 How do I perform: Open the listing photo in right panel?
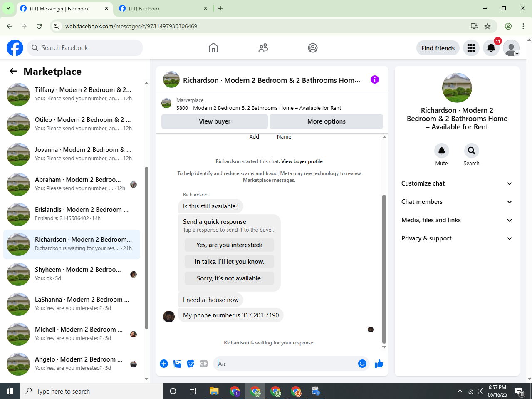click(x=457, y=88)
